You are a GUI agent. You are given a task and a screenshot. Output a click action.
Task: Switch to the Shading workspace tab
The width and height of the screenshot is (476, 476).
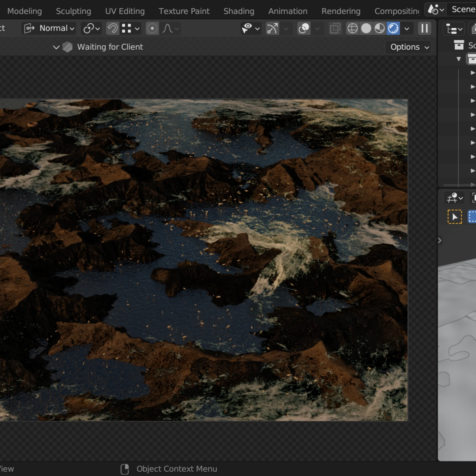click(239, 11)
